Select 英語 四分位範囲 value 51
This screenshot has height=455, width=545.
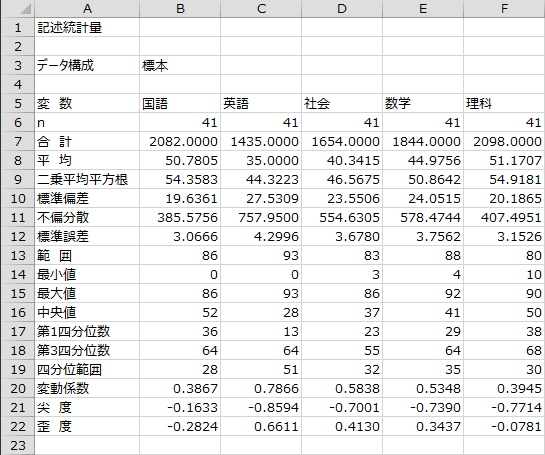click(261, 369)
